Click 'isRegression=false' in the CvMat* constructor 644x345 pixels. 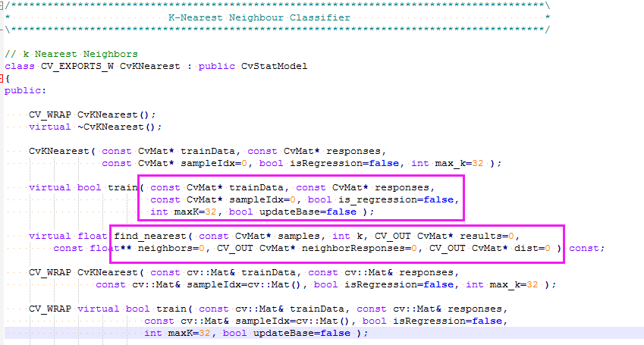pyautogui.click(x=344, y=164)
